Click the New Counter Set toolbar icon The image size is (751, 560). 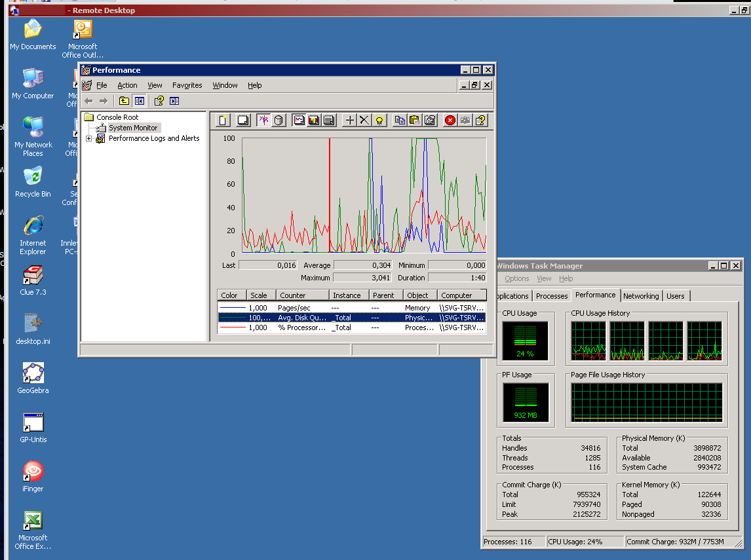pos(224,120)
